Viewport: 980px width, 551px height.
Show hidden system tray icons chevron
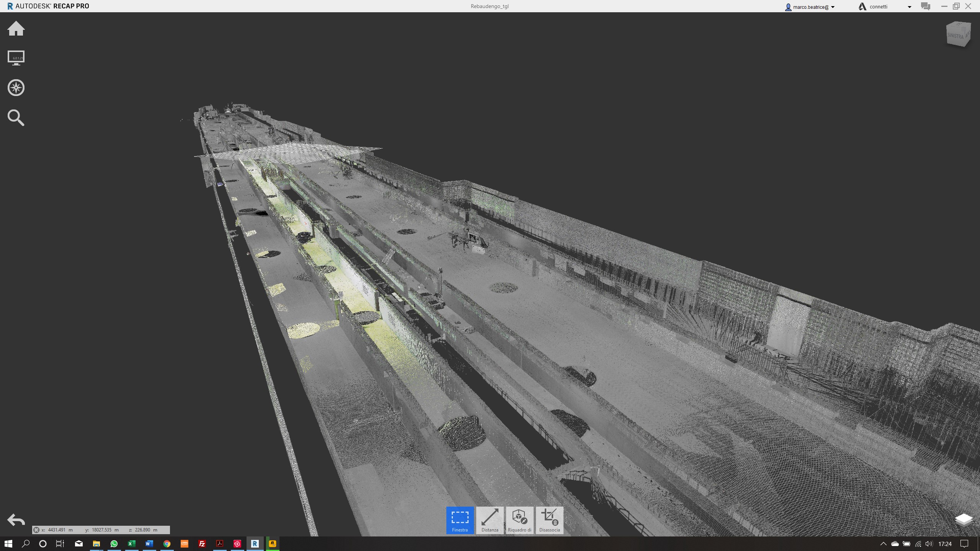click(x=883, y=544)
